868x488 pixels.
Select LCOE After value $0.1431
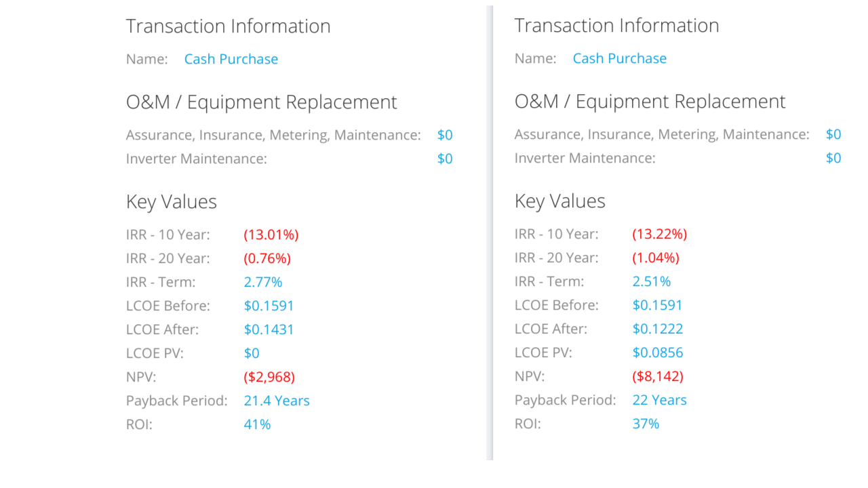pyautogui.click(x=269, y=329)
